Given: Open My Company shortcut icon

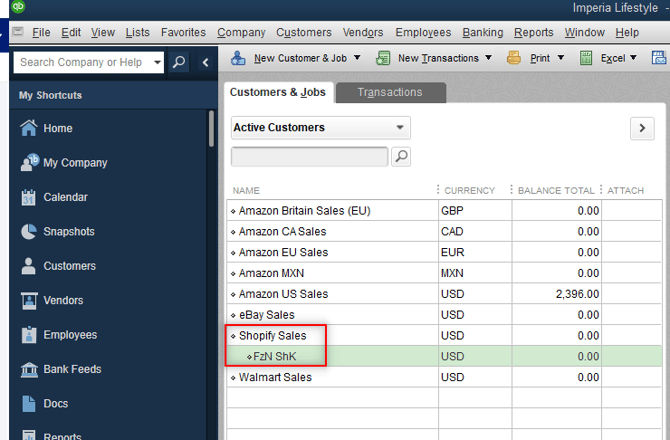Looking at the screenshot, I should click(28, 163).
